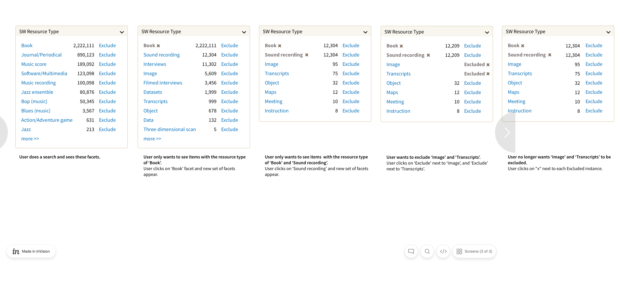
Task: Exclude Music score from results
Action: pos(107,64)
